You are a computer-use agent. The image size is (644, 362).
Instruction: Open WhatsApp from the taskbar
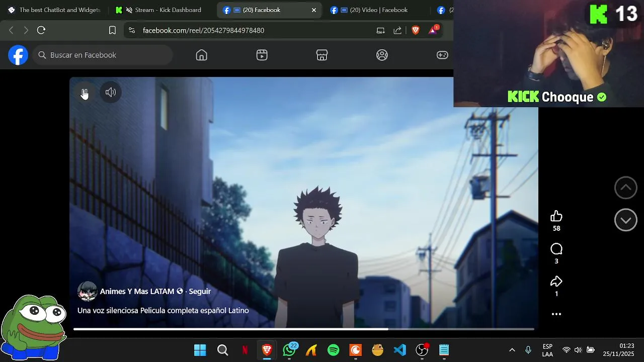(289, 350)
